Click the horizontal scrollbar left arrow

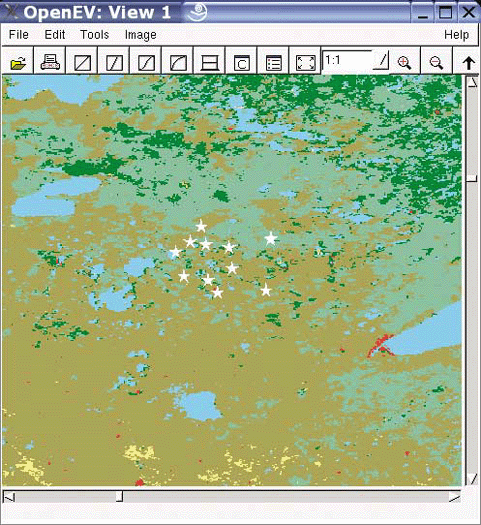9,497
